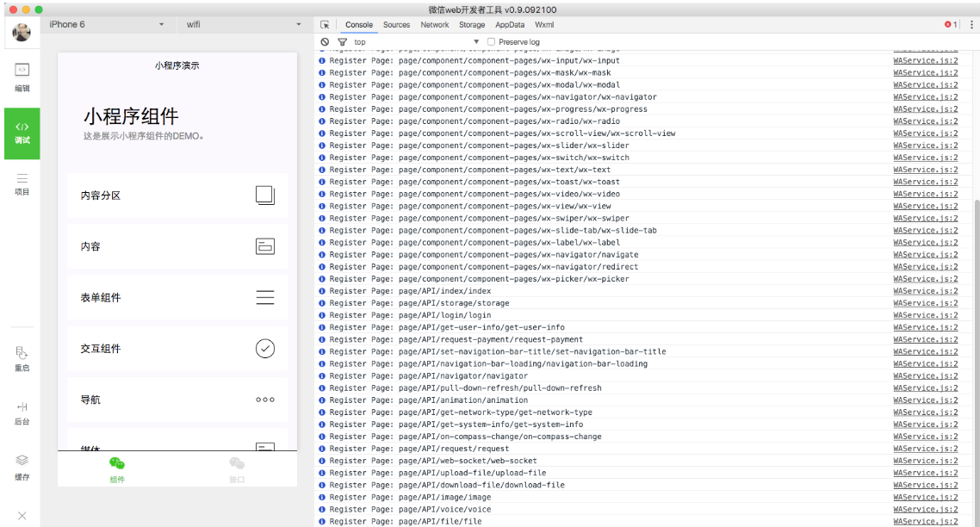This screenshot has height=527, width=980.
Task: Open the 内容分区 list item
Action: pos(177,195)
